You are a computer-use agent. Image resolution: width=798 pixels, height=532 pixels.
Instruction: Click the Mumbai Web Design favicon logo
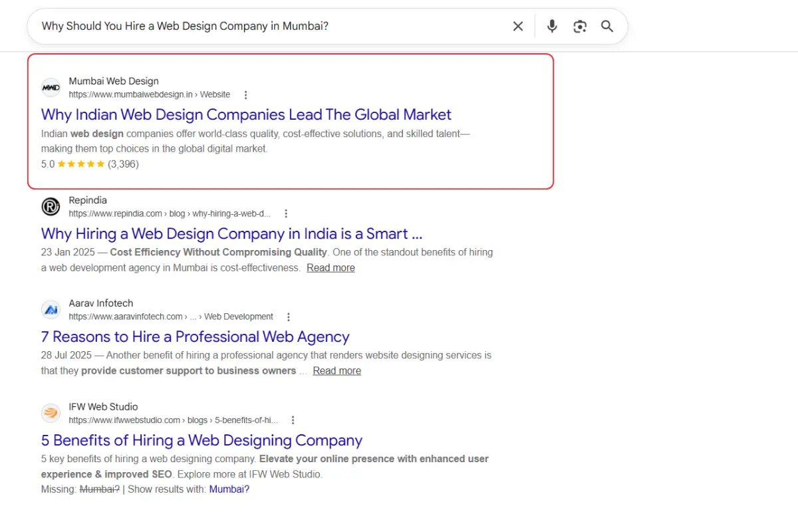[51, 88]
